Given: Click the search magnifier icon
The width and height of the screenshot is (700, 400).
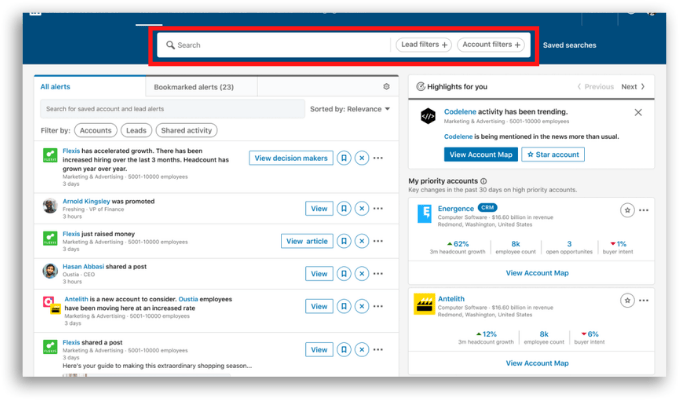Looking at the screenshot, I should 170,45.
